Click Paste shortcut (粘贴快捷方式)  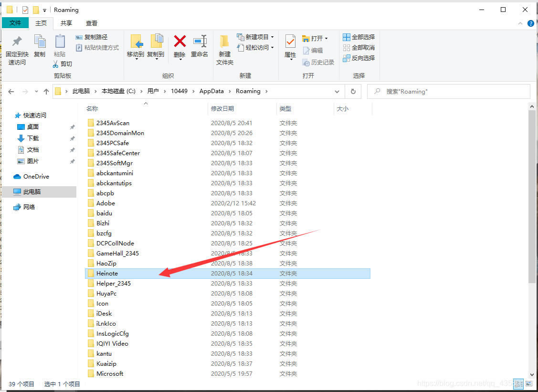pyautogui.click(x=97, y=48)
